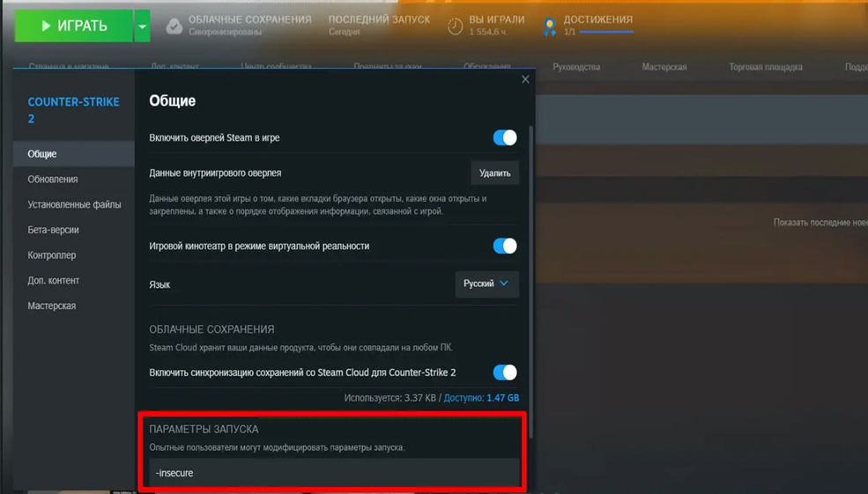Click the achievements progress bar
The height and width of the screenshot is (494, 868).
(606, 32)
